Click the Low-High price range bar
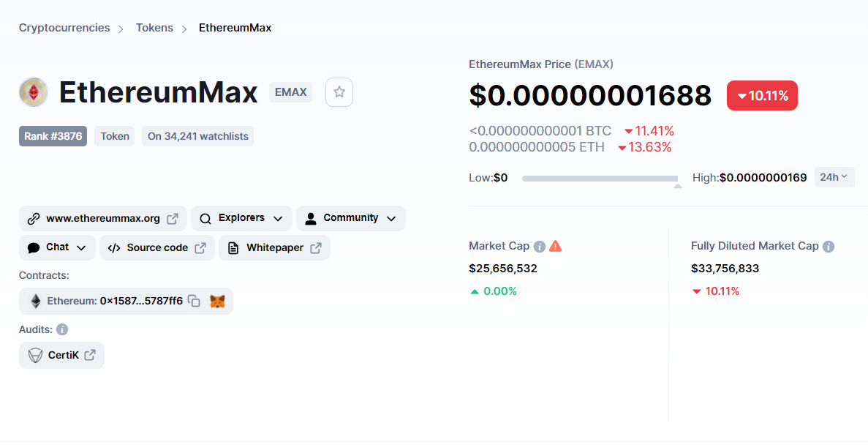Screen dimensions: 868x445 click(x=600, y=179)
